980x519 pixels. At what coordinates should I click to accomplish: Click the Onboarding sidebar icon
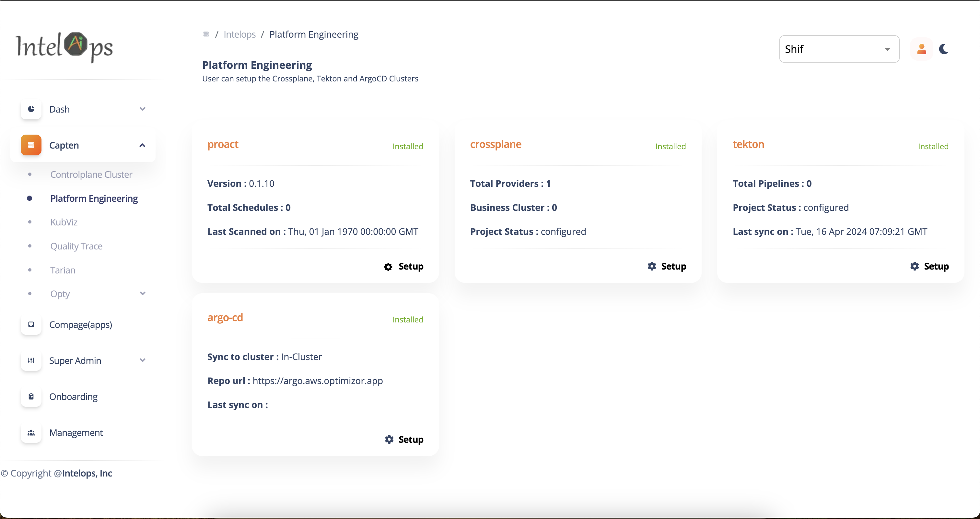click(x=31, y=396)
